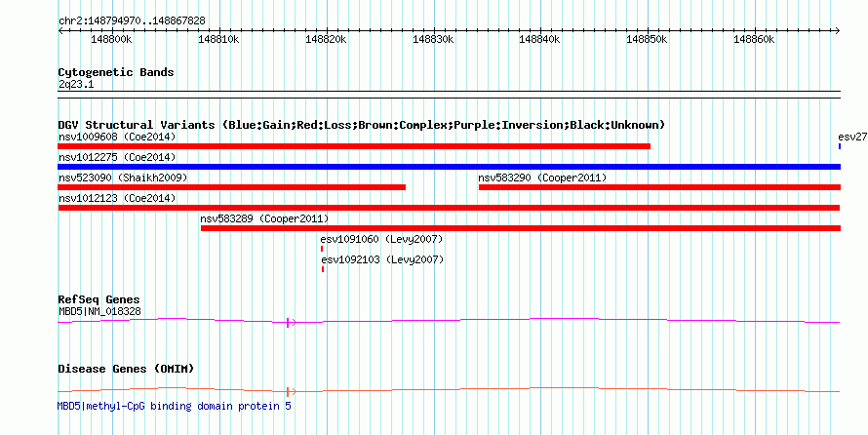Viewport: 868px width, 435px height.
Task: Click the ruler's left arrowhead
Action: (60, 30)
